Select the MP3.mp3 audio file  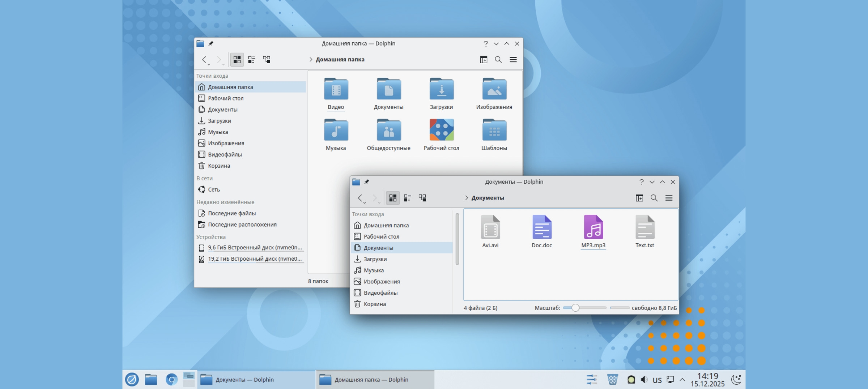(593, 231)
